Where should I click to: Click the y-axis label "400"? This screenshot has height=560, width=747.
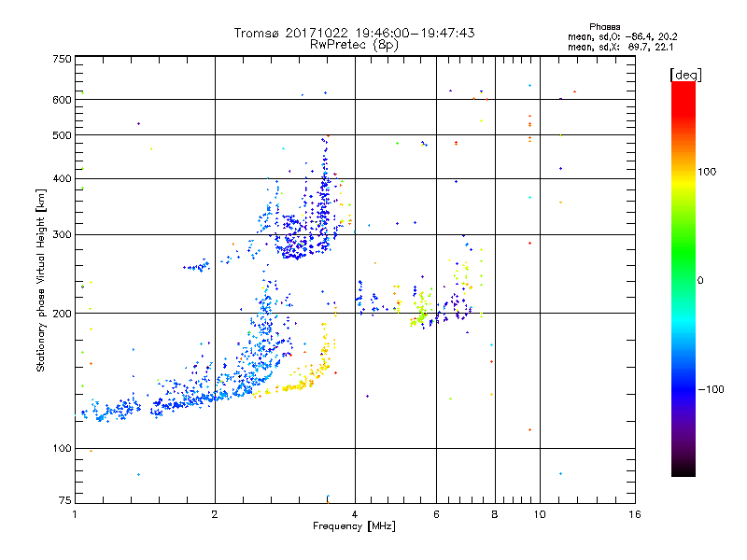point(62,178)
